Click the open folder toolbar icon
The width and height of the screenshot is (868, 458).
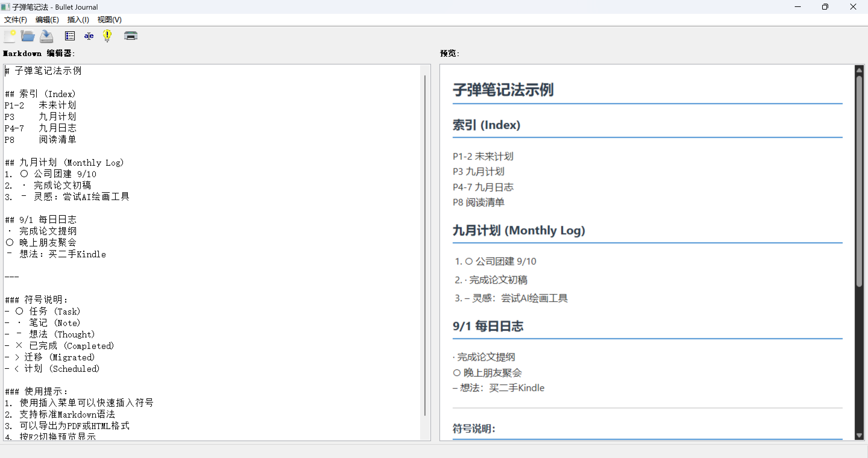(x=28, y=36)
